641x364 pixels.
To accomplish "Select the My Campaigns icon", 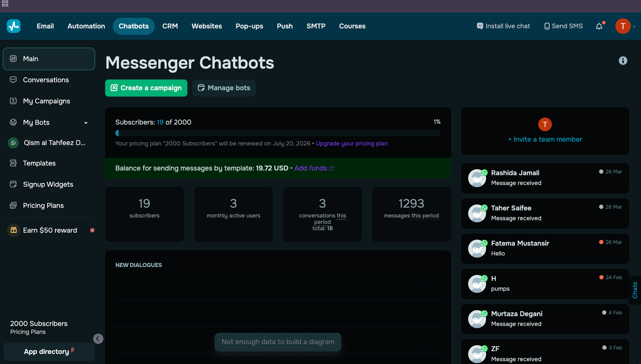I will click(x=13, y=101).
